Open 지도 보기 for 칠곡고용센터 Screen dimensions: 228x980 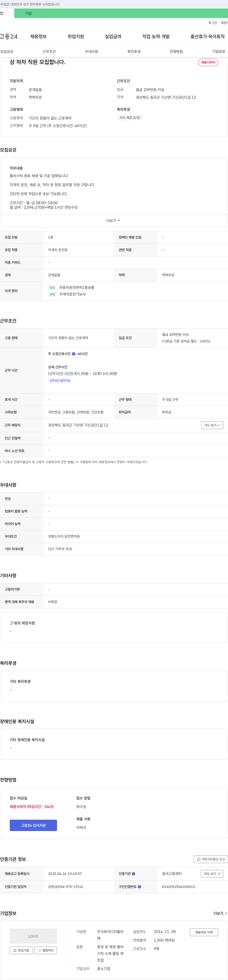click(x=212, y=874)
